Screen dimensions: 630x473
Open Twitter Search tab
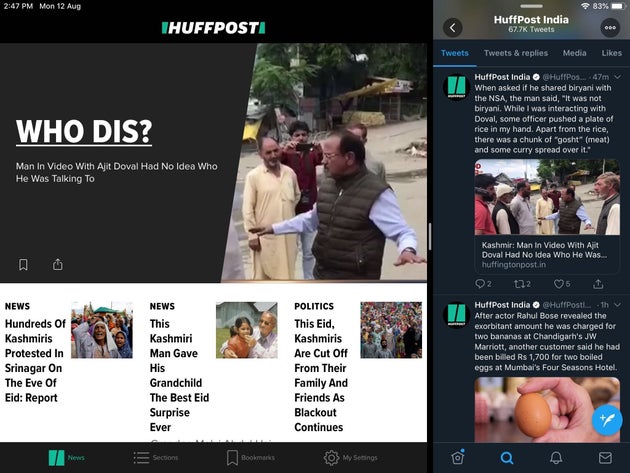click(507, 458)
